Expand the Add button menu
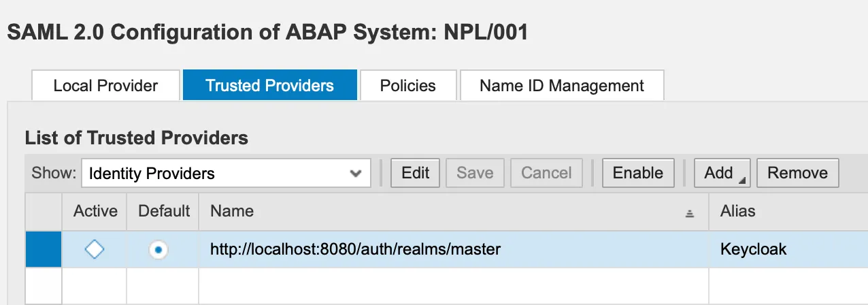This screenshot has height=305, width=868. 722,173
